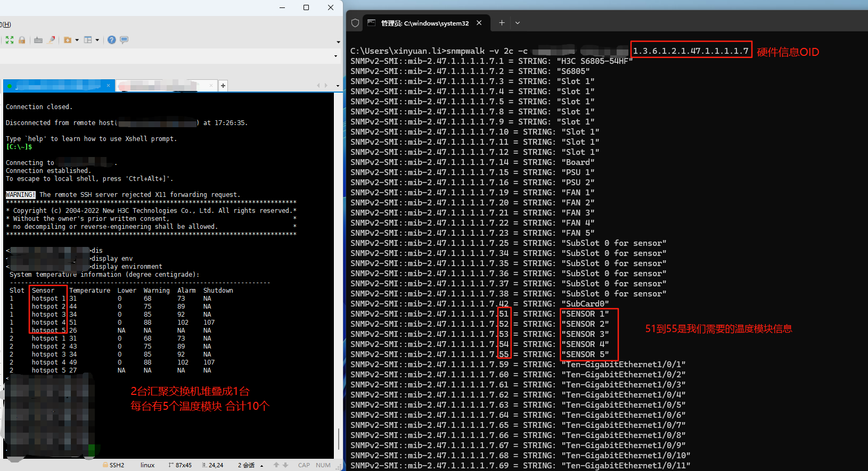Click the padlock lock-screen icon
Viewport: 868px width, 471px height.
[x=22, y=40]
